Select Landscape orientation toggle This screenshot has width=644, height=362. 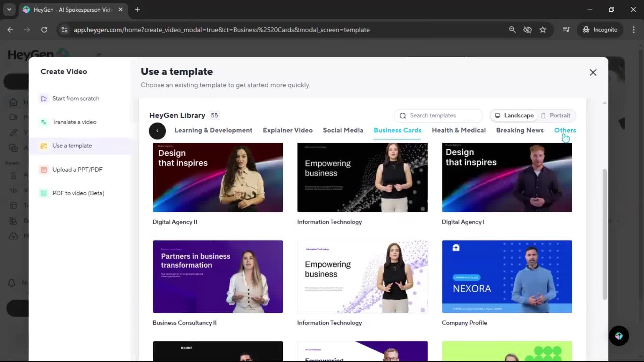pyautogui.click(x=514, y=115)
